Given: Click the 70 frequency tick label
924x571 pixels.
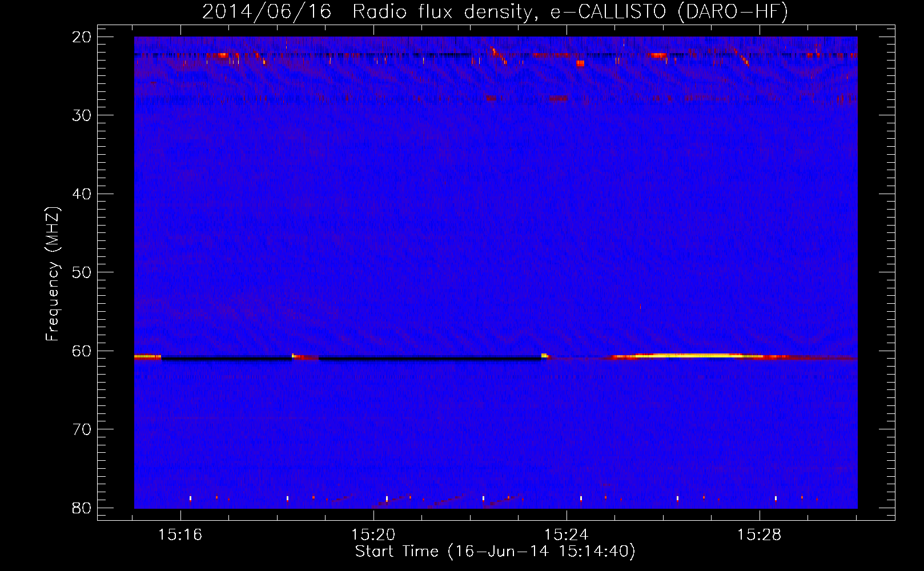Looking at the screenshot, I should tap(82, 429).
